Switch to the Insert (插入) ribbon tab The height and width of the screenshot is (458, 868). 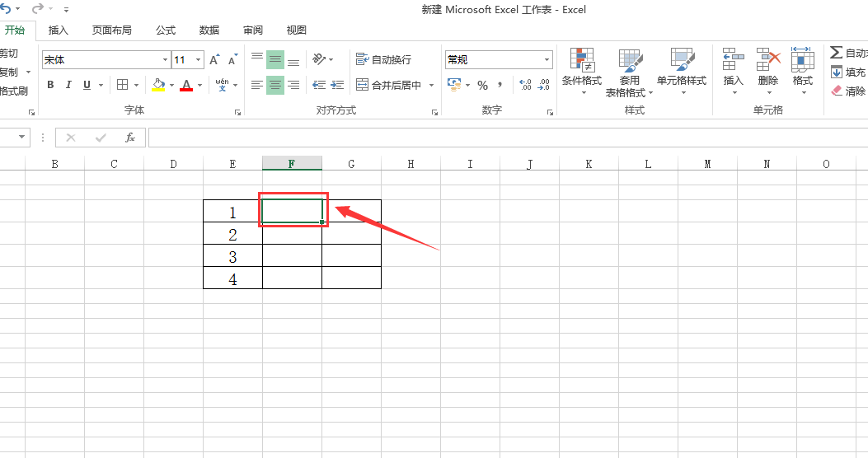coord(59,30)
